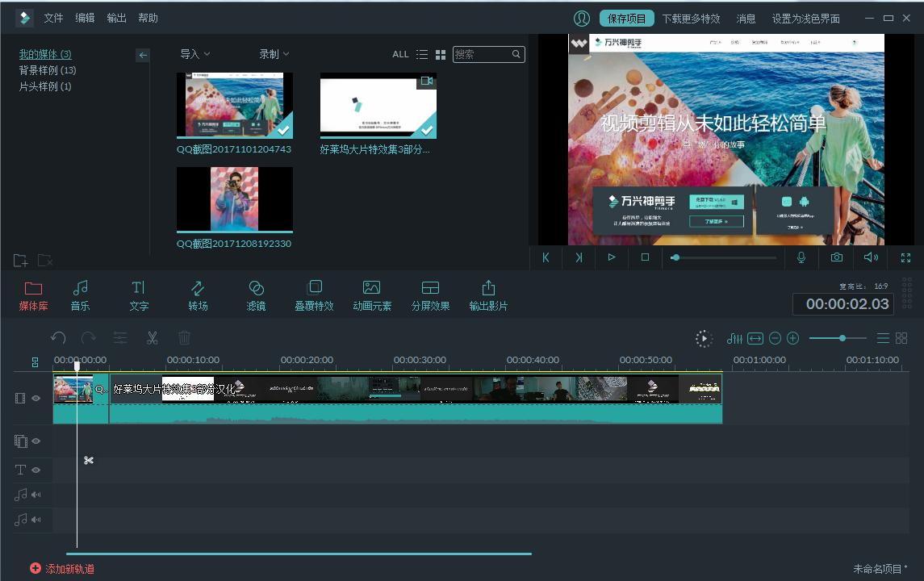Hide the main video track eye icon

36,398
